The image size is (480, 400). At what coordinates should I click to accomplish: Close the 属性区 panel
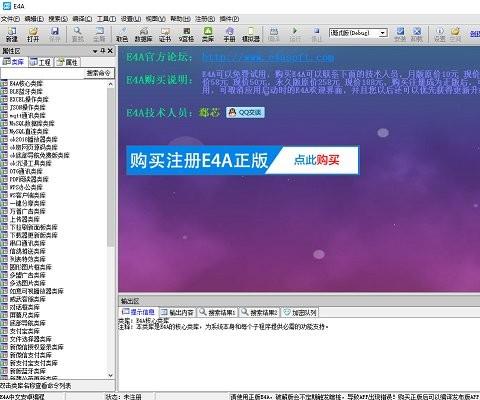click(110, 51)
